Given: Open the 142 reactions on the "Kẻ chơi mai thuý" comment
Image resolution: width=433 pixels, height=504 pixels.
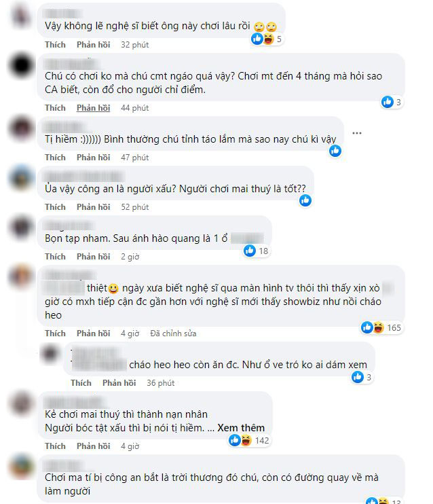Looking at the screenshot, I should [x=249, y=440].
